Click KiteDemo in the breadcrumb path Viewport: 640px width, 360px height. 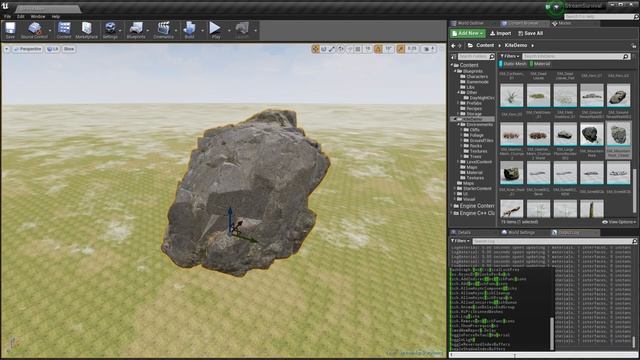coord(516,46)
